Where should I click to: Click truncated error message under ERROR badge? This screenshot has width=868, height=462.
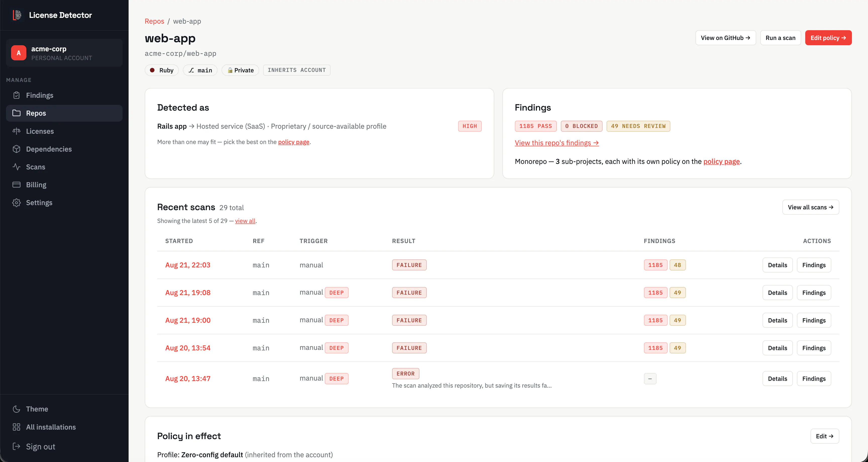471,385
